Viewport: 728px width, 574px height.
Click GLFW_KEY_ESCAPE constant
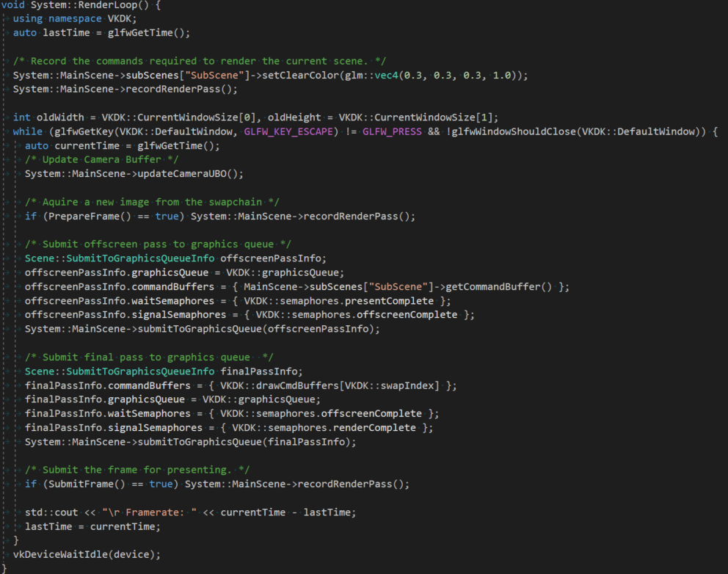(288, 132)
